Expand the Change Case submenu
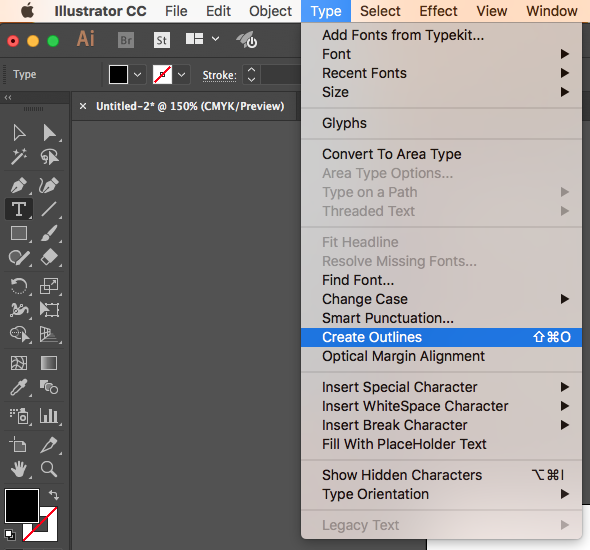Viewport: 590px width, 550px height. [441, 299]
